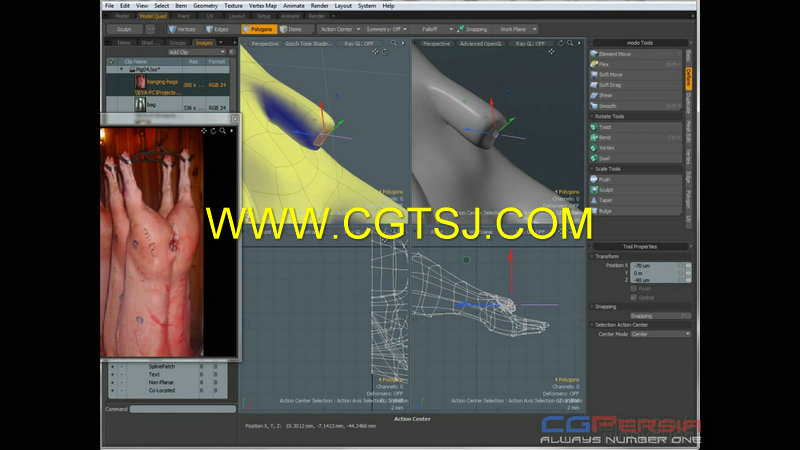Select the Element Move tool

click(x=636, y=54)
